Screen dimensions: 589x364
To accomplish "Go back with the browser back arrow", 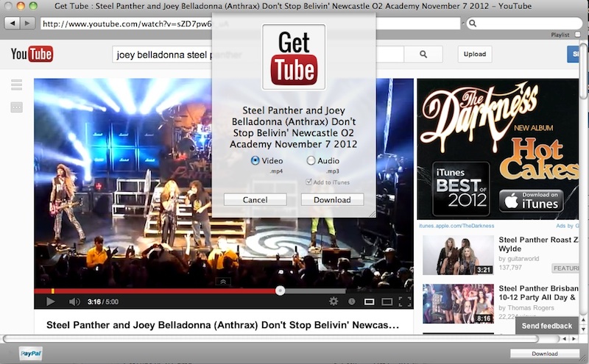I will point(13,24).
